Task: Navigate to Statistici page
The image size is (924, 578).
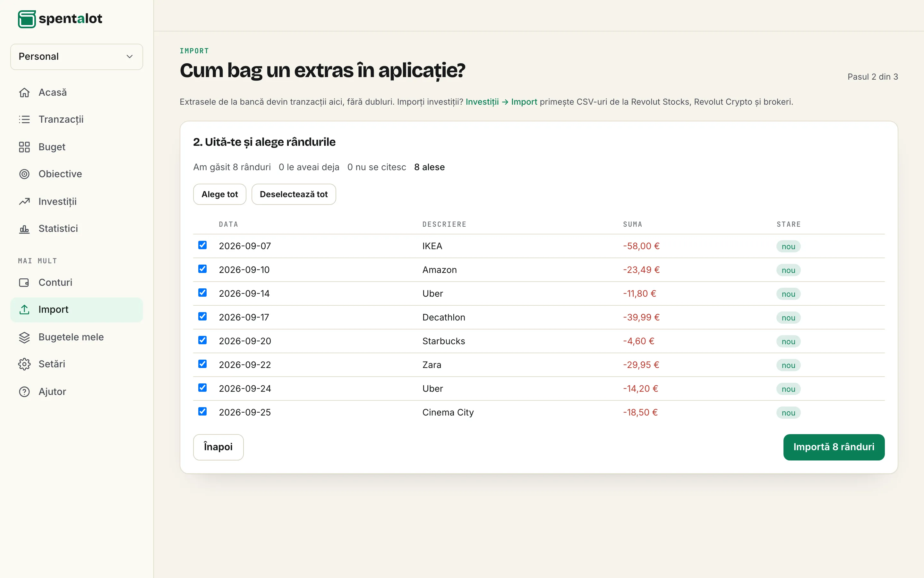Action: click(76, 229)
